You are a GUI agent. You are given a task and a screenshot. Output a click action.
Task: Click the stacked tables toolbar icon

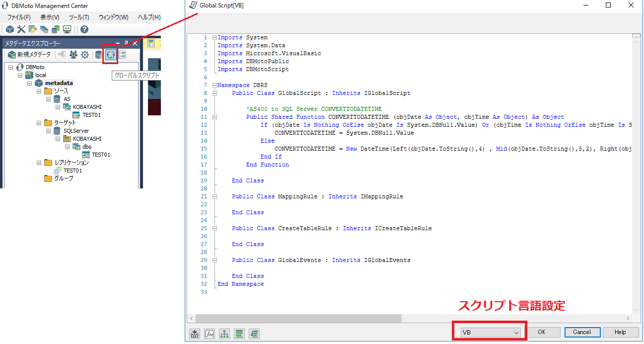[x=44, y=29]
